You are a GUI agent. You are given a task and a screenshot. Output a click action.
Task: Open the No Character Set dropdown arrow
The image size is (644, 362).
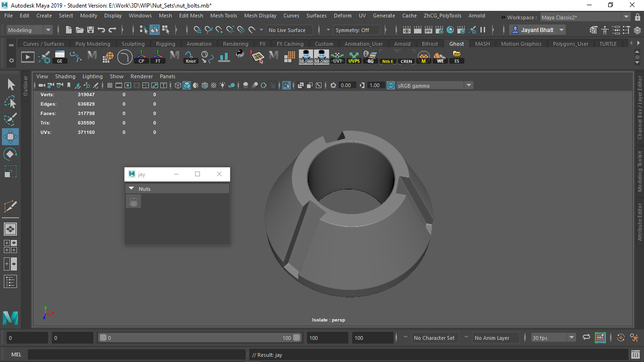[406, 337]
